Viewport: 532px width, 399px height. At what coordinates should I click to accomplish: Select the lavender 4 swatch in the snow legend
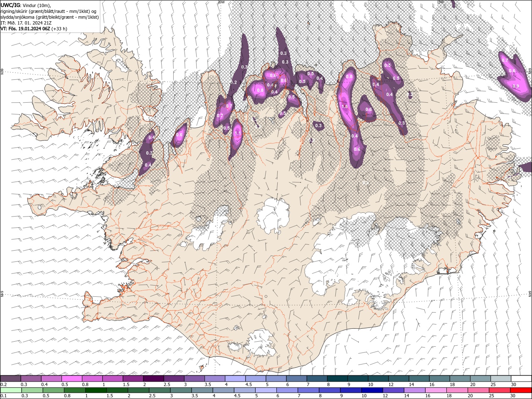(x=235, y=379)
